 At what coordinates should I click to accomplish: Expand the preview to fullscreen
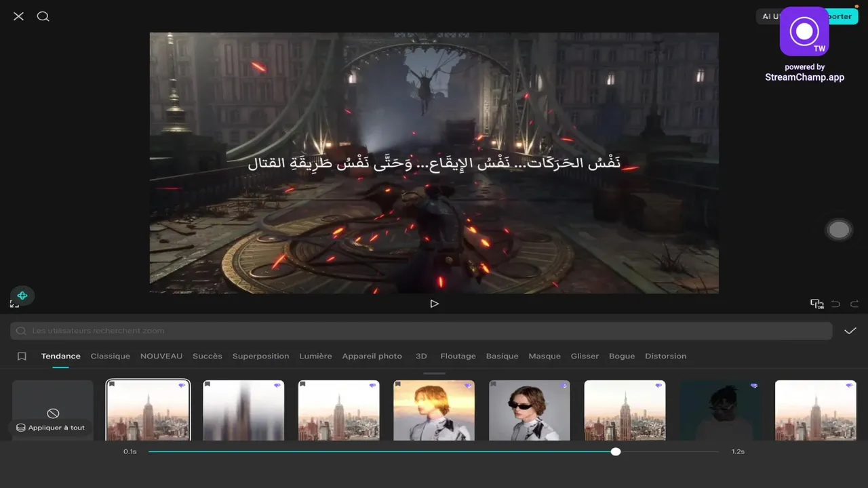click(x=14, y=304)
